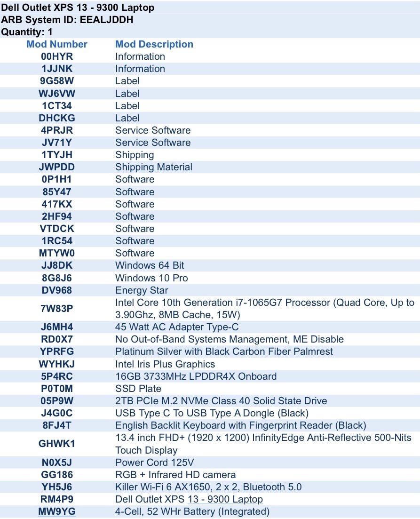Screen dimensions: 420x519
Task: Click mod number JV71Y
Action: coord(57,142)
